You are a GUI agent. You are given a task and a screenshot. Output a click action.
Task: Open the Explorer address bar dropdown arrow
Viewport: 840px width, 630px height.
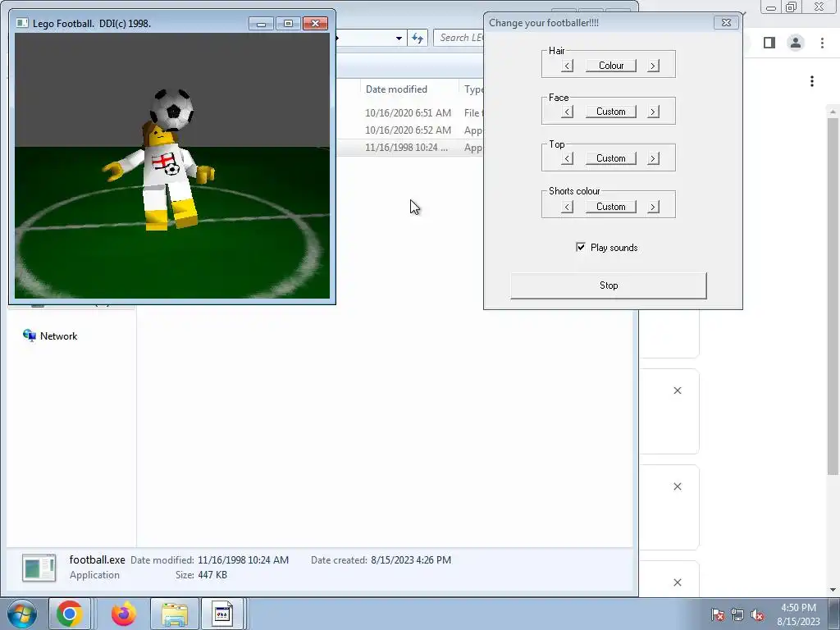point(399,38)
